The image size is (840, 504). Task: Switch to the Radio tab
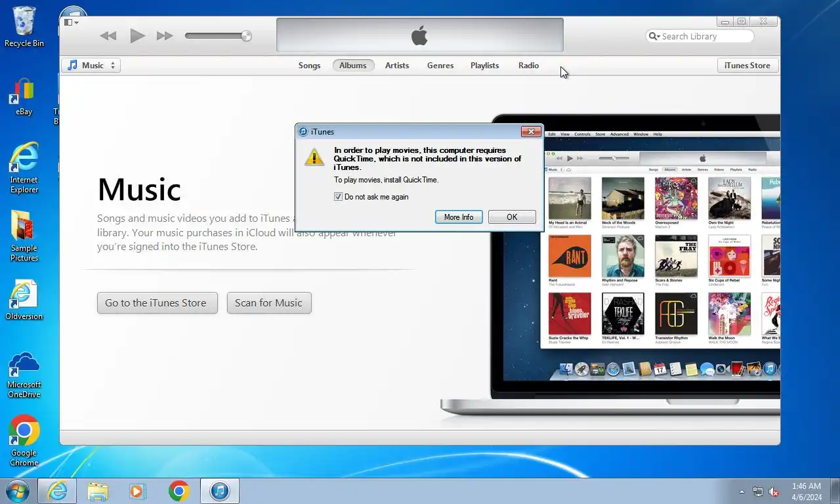click(529, 66)
